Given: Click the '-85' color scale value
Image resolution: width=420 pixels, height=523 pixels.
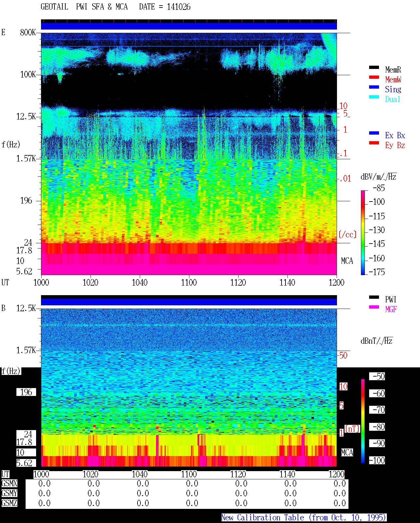Looking at the screenshot, I should pos(379,188).
